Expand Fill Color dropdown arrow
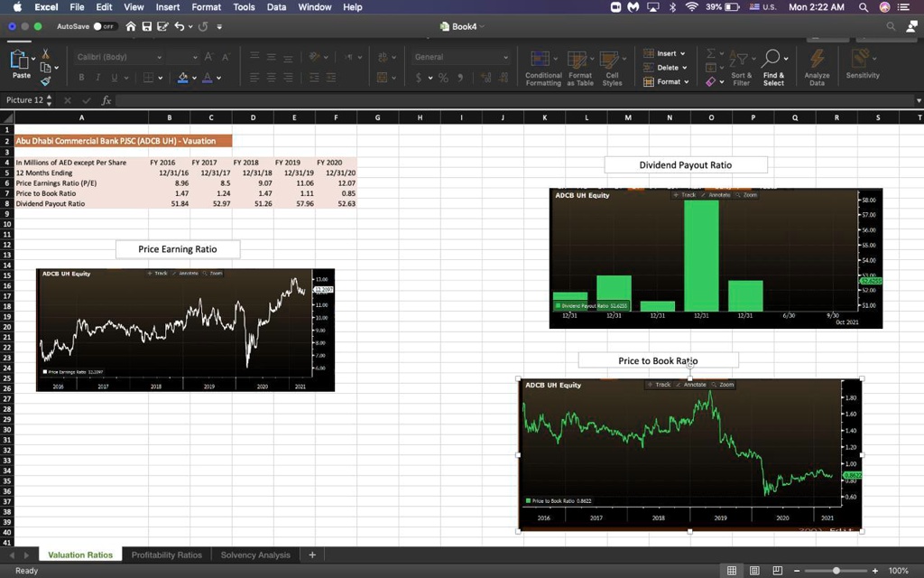Image resolution: width=924 pixels, height=578 pixels. (195, 78)
